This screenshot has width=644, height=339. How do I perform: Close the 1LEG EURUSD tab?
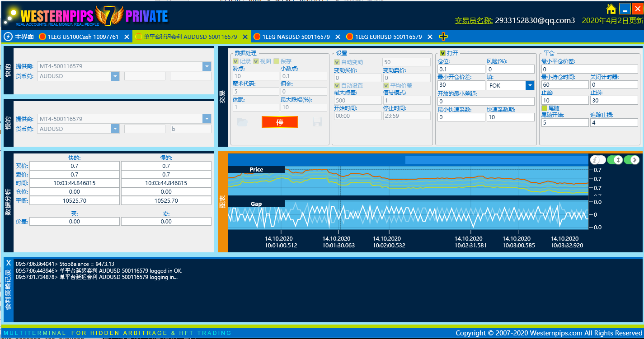(x=430, y=37)
